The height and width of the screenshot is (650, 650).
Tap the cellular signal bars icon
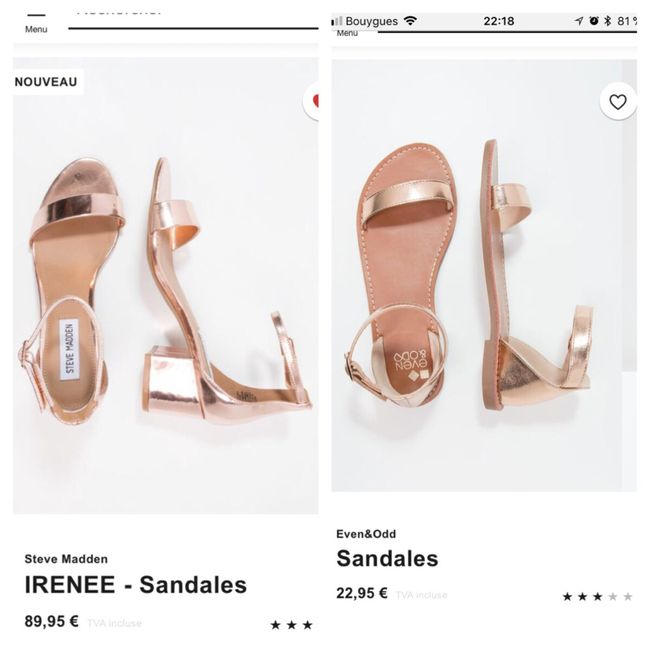pos(337,21)
